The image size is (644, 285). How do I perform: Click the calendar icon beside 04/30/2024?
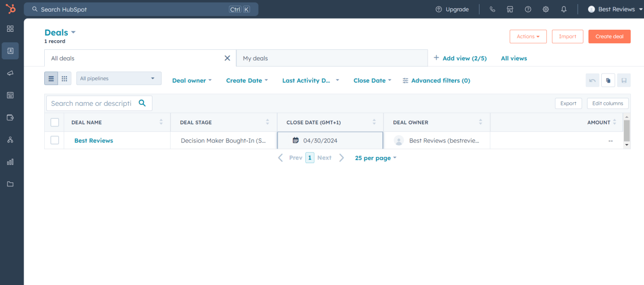pyautogui.click(x=296, y=140)
